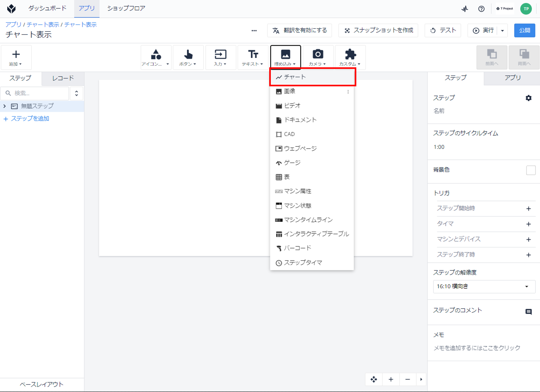540x392 pixels.
Task: Open the 実行 dropdown arrow
Action: (502, 30)
